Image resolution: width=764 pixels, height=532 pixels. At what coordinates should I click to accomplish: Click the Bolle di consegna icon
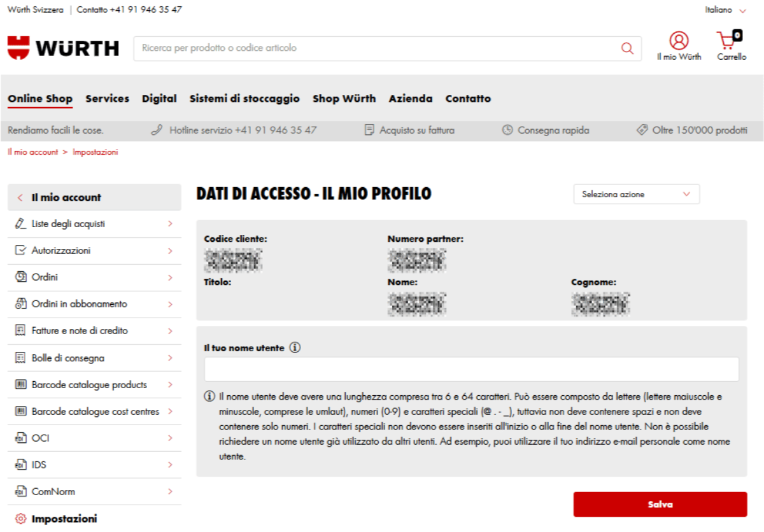[x=20, y=358]
